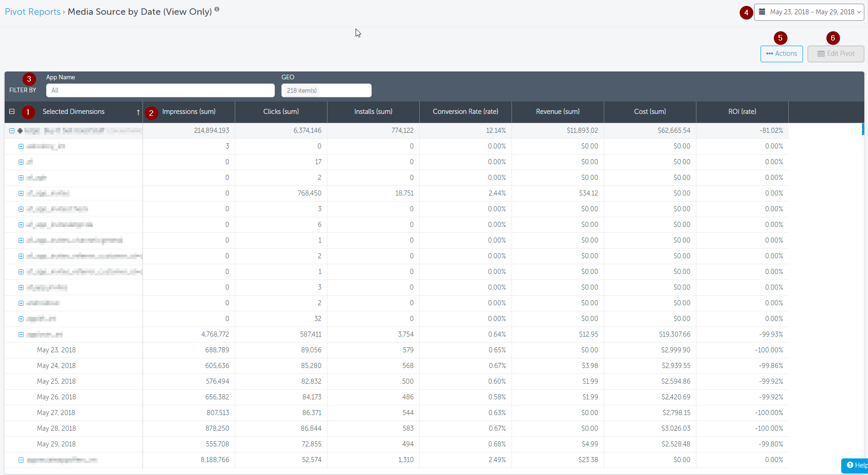
Task: Click the calendar icon in date picker
Action: pos(762,12)
